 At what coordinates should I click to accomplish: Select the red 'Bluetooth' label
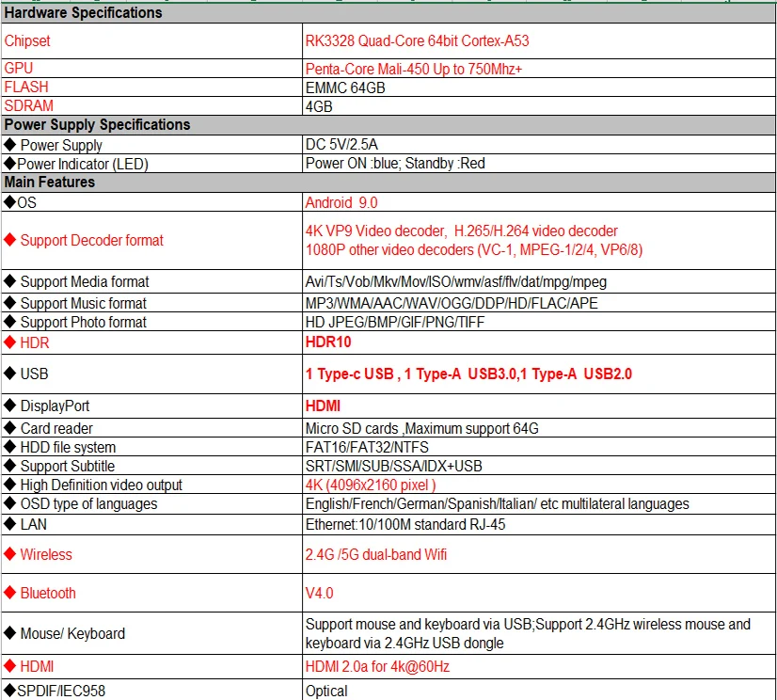tap(151, 593)
